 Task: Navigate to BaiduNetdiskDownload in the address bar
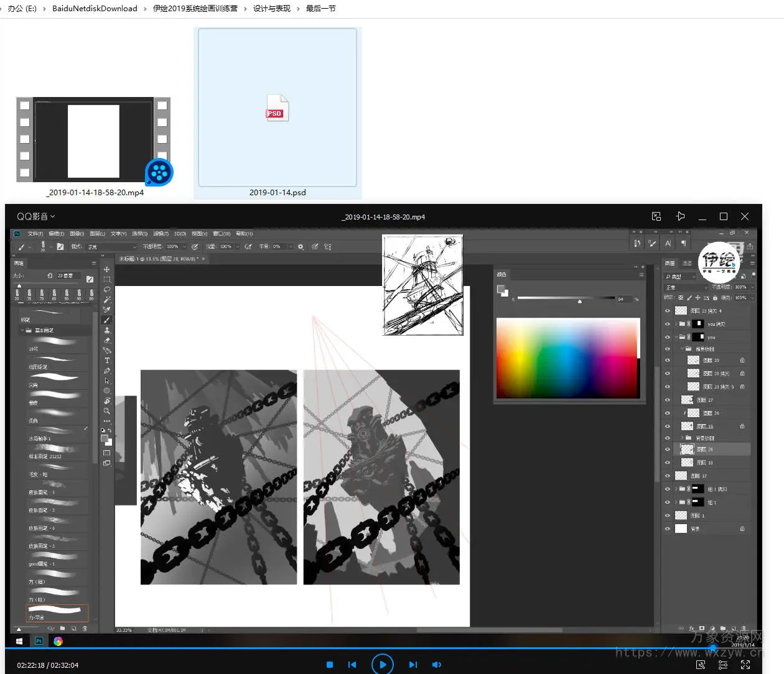point(95,9)
